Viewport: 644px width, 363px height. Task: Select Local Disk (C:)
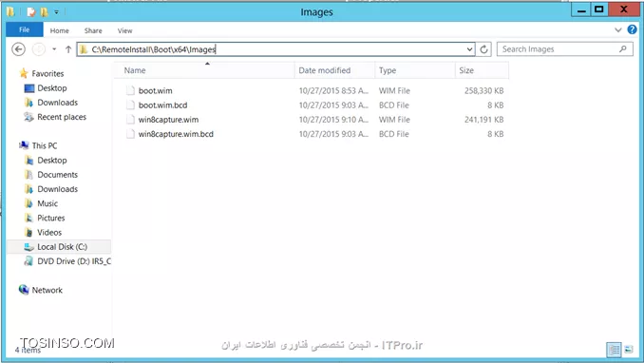[62, 247]
